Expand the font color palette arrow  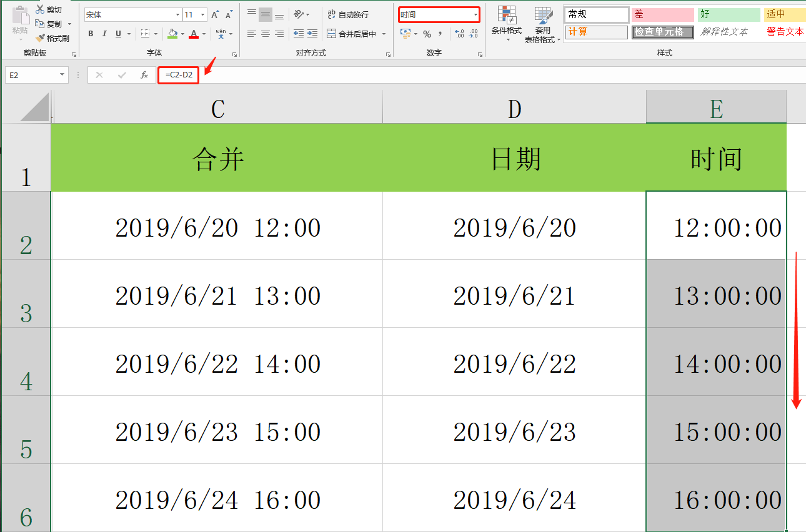pos(204,34)
